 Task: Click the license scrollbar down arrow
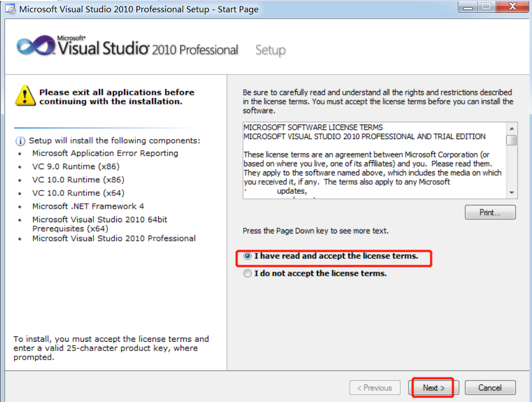point(511,193)
